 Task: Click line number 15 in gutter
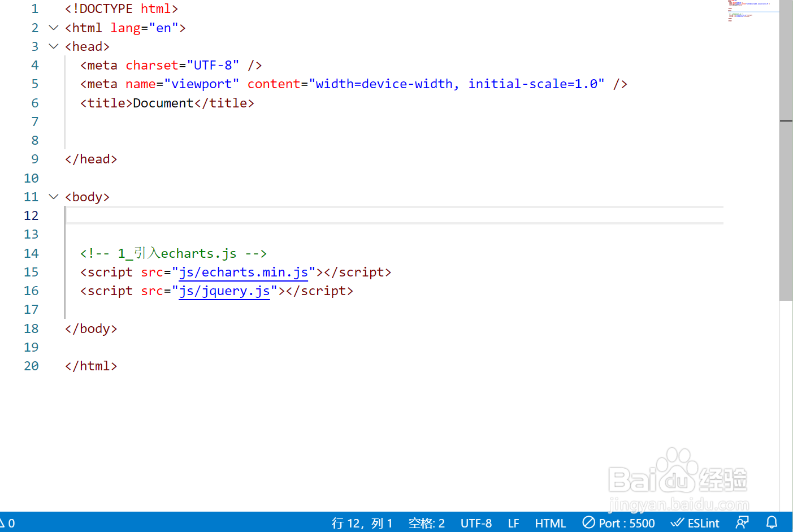point(31,273)
